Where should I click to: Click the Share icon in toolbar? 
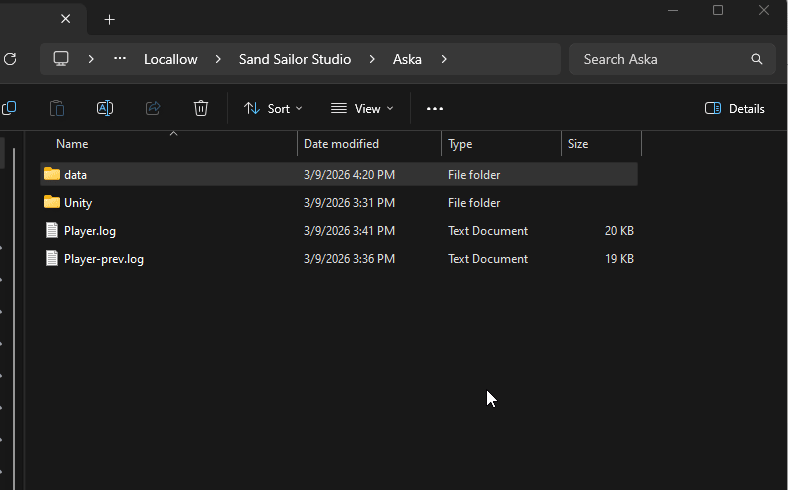pyautogui.click(x=153, y=108)
